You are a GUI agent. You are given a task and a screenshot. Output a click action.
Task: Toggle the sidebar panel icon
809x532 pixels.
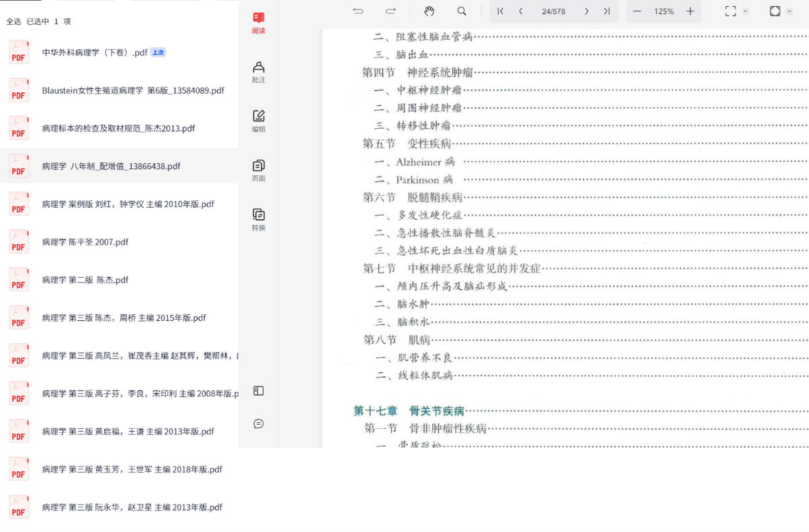coord(258,390)
